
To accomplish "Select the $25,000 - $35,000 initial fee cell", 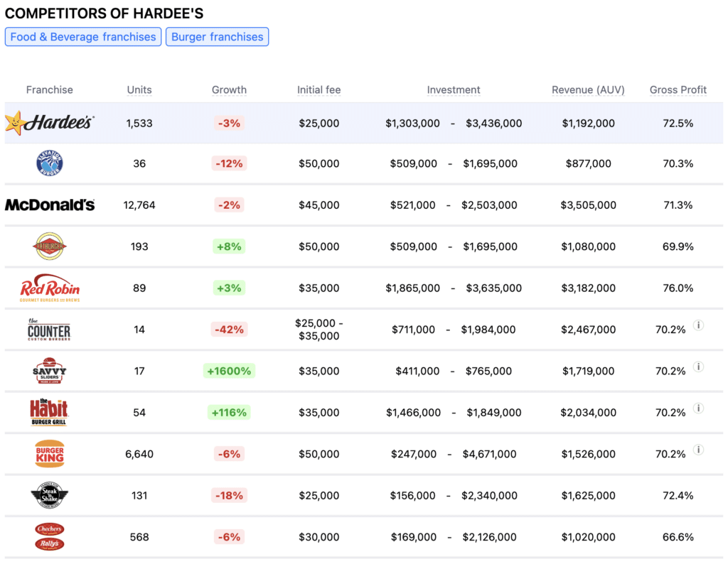I will click(319, 329).
